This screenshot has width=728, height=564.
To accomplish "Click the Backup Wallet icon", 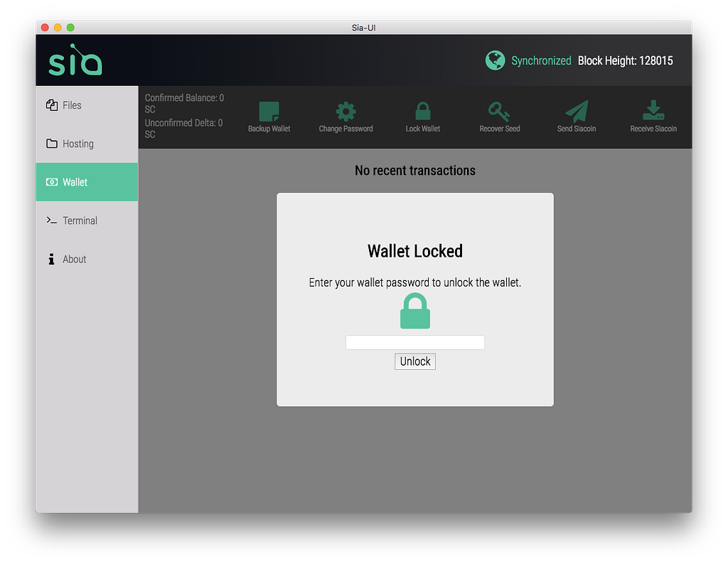I will point(269,111).
